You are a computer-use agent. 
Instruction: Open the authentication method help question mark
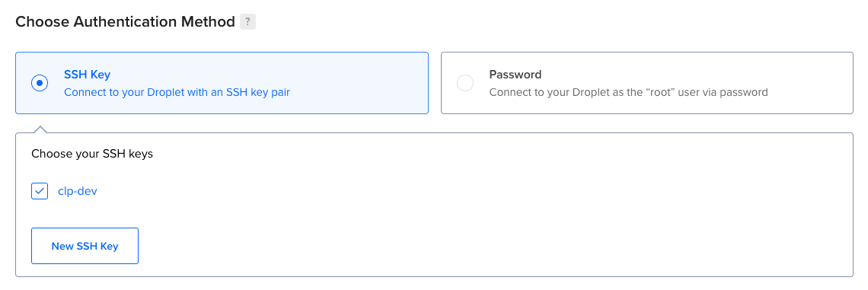(x=247, y=22)
